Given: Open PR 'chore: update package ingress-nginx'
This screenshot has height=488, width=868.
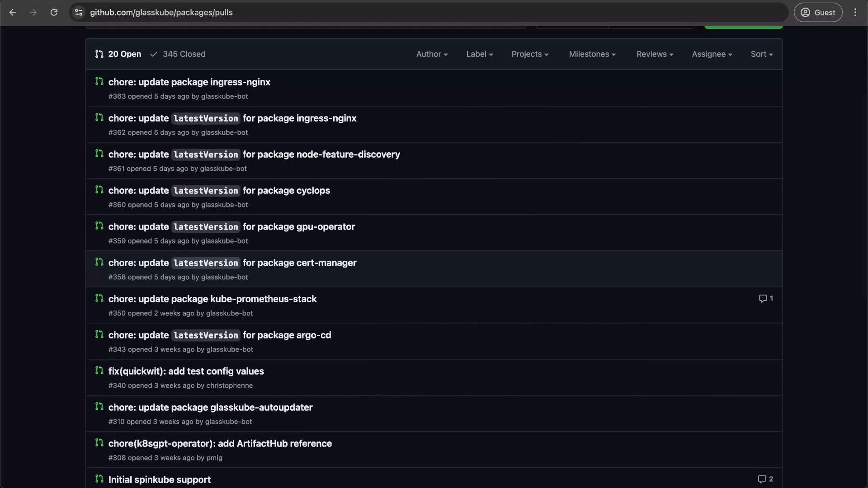Looking at the screenshot, I should click(x=189, y=82).
